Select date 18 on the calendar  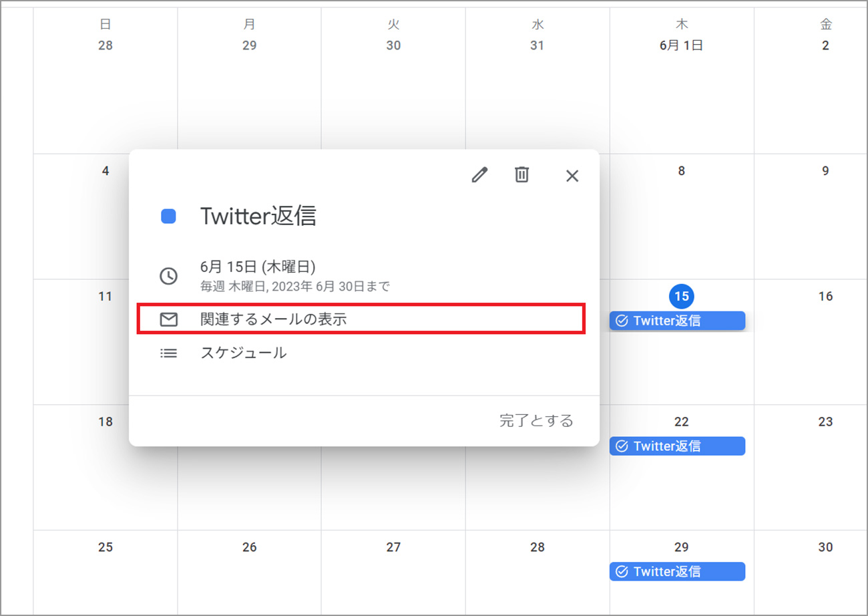[x=105, y=422]
